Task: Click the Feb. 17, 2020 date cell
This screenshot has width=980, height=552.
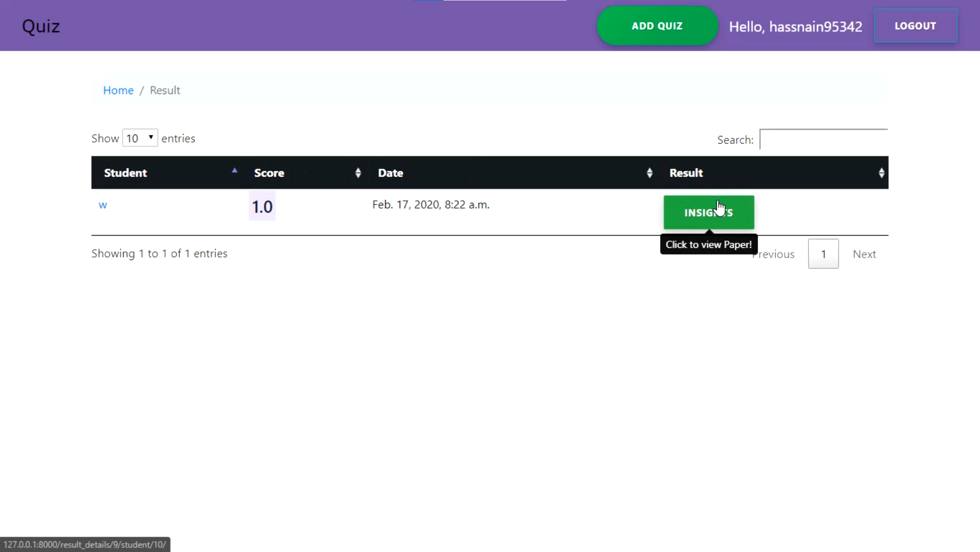Action: click(x=430, y=205)
